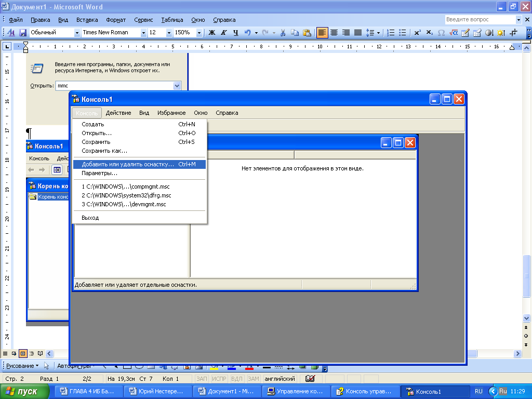Click the contrast circle icon

[x=489, y=33]
